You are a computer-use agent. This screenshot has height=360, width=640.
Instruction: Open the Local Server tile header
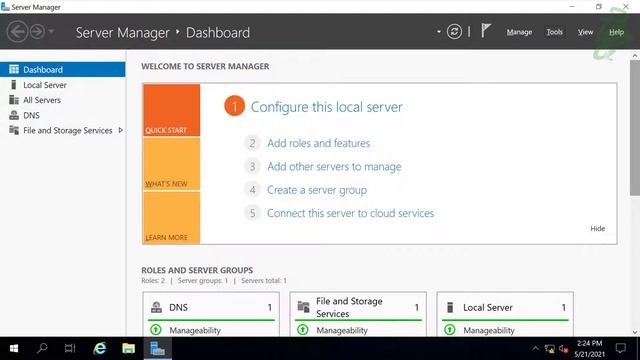click(x=505, y=307)
